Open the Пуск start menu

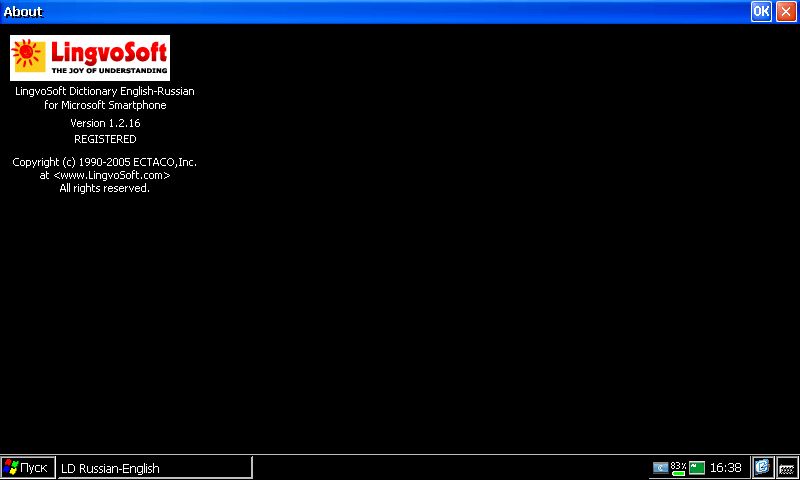(28, 467)
